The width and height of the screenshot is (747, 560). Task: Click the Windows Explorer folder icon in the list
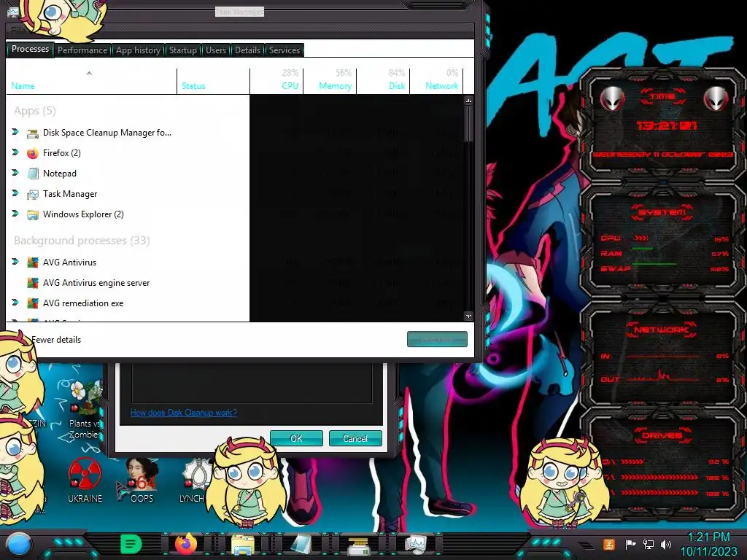(32, 215)
